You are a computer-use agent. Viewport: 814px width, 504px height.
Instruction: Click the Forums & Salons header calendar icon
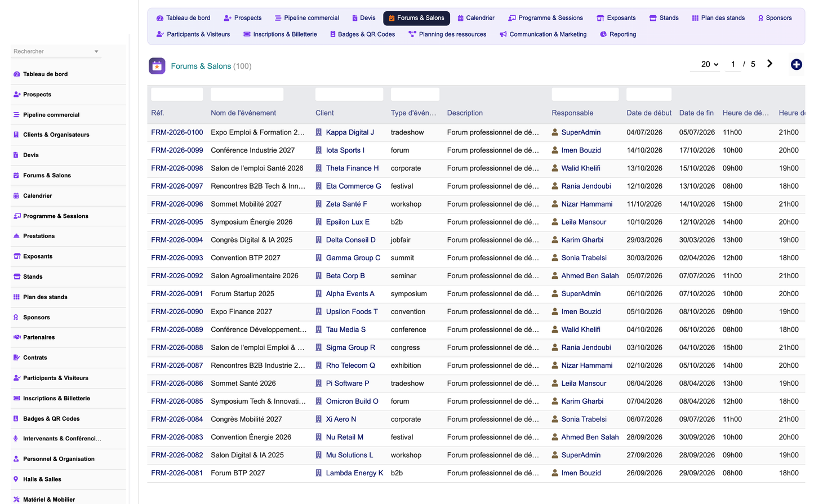click(x=157, y=66)
